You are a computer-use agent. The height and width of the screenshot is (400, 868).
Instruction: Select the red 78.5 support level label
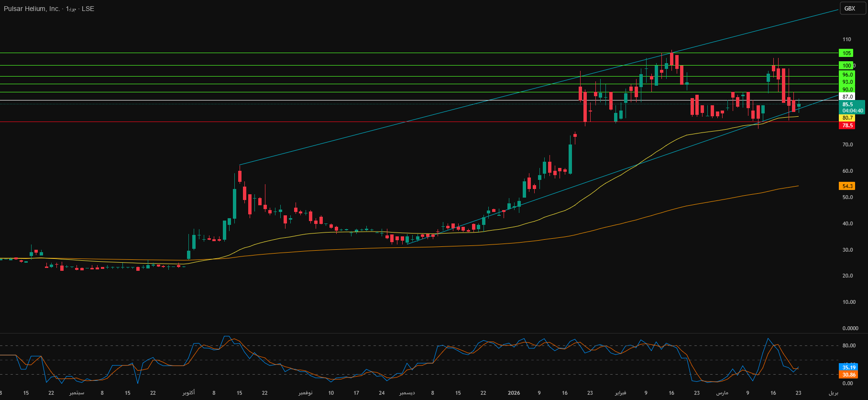[x=847, y=125]
